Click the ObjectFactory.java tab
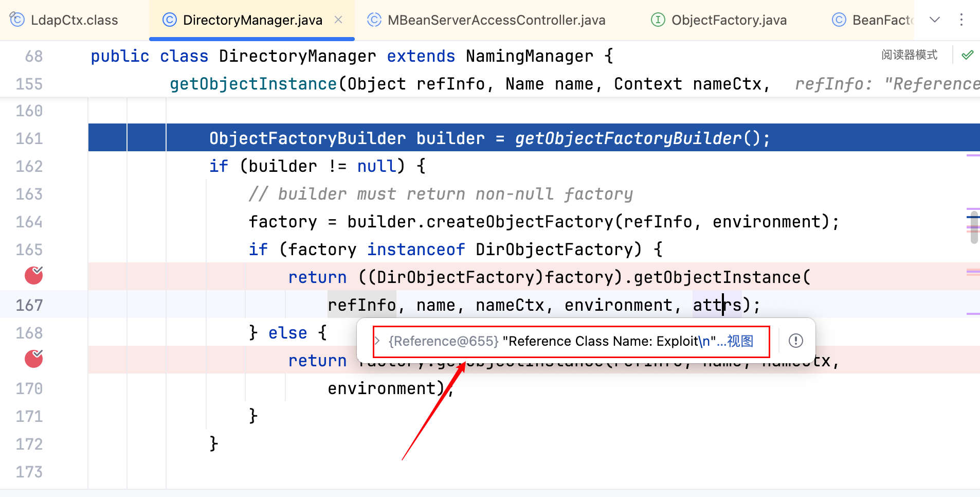Image resolution: width=980 pixels, height=497 pixels. tap(729, 20)
